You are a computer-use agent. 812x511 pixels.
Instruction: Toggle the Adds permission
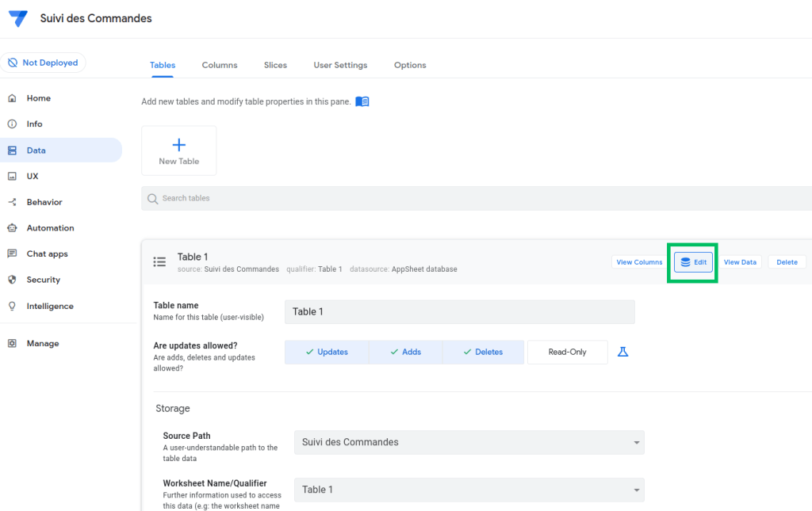pos(405,353)
